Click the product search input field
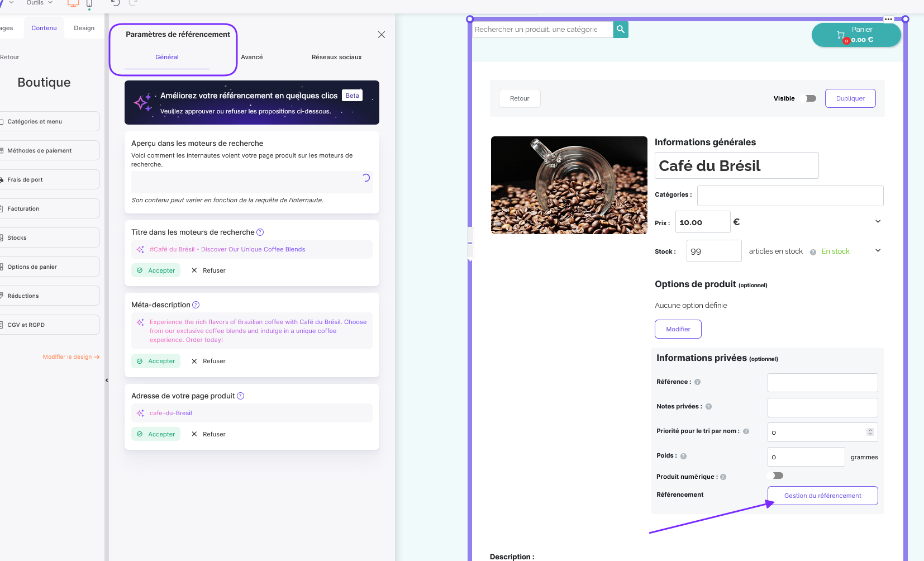The image size is (924, 561). click(x=543, y=30)
